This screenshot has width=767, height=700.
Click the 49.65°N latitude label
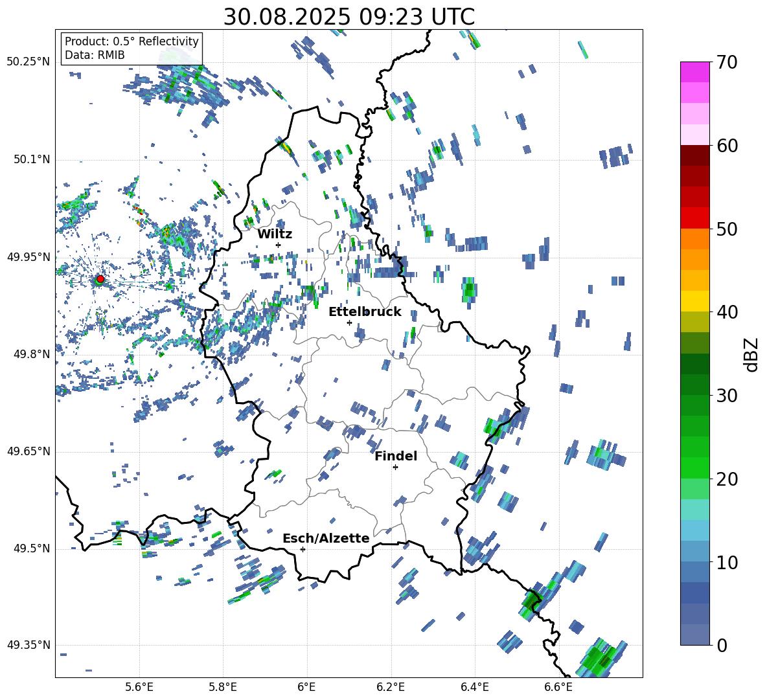point(29,451)
